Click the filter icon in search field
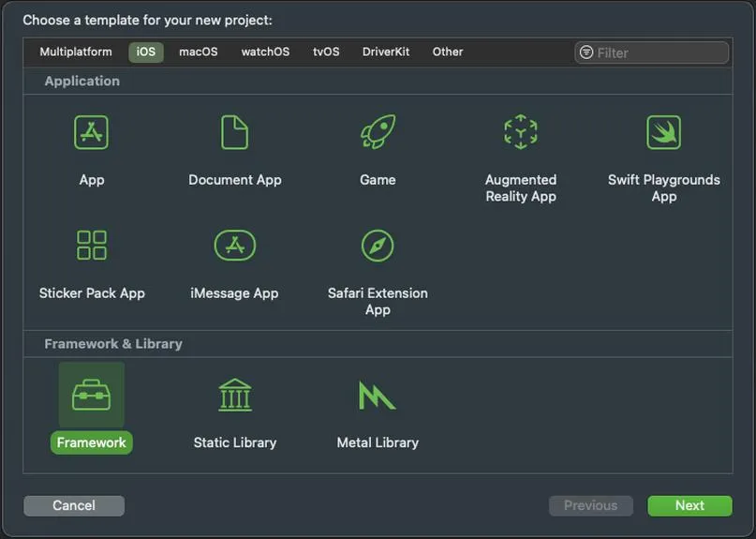This screenshot has width=756, height=539. pyautogui.click(x=586, y=52)
